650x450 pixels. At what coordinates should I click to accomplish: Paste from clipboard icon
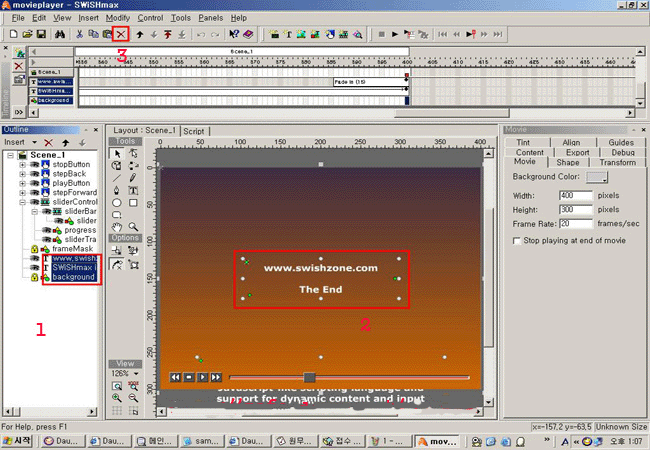107,34
